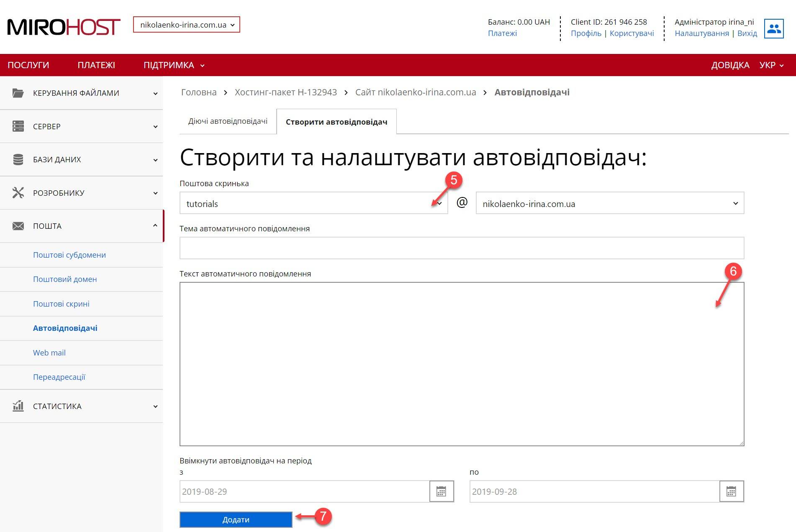This screenshot has width=796, height=532.
Task: Click the file management folder icon
Action: coord(18,93)
